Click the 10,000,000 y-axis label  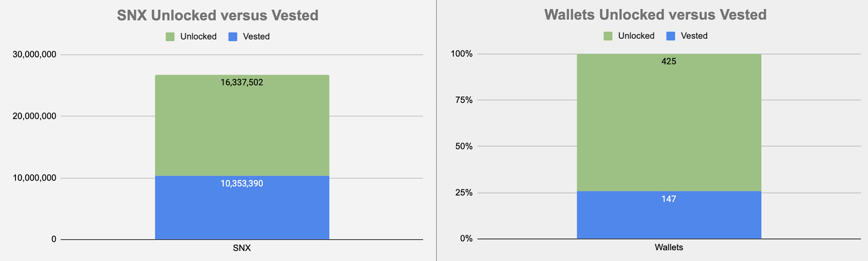35,178
